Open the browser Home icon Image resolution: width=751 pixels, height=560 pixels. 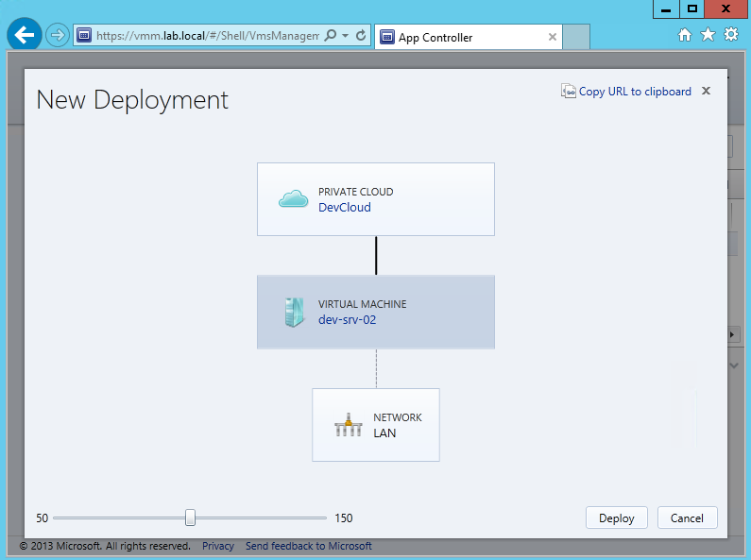(x=686, y=35)
